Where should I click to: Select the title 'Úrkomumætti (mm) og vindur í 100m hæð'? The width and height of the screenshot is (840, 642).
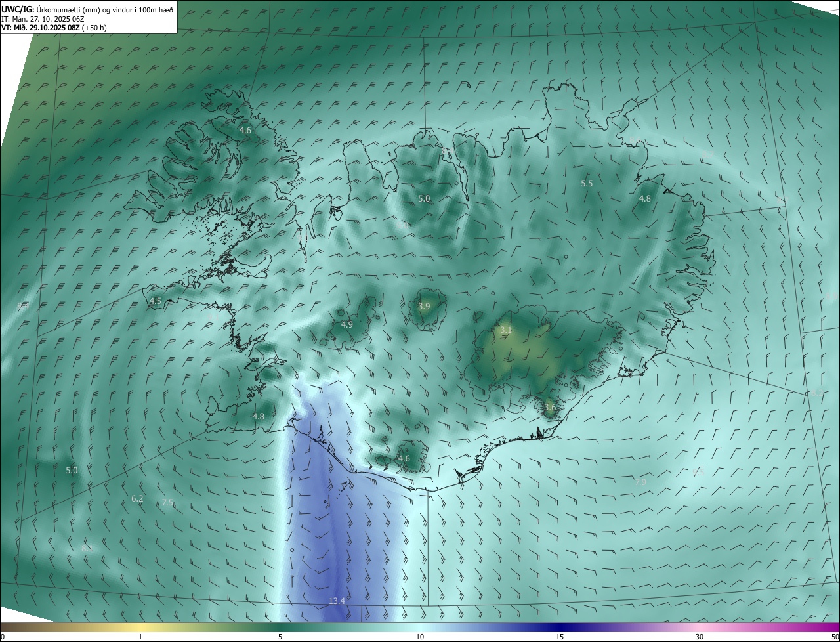106,9
